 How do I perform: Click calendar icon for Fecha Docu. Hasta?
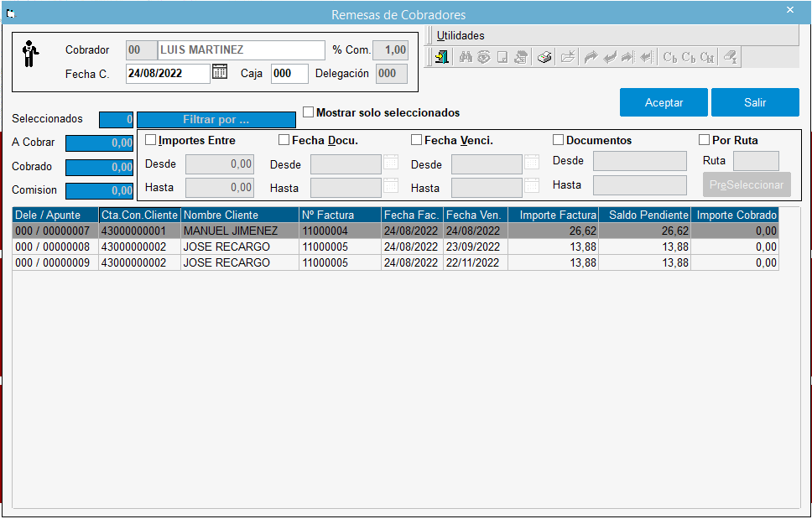391,186
